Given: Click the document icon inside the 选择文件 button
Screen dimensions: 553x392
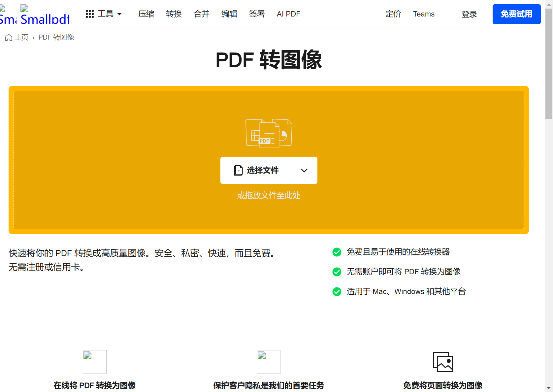Looking at the screenshot, I should (x=238, y=170).
